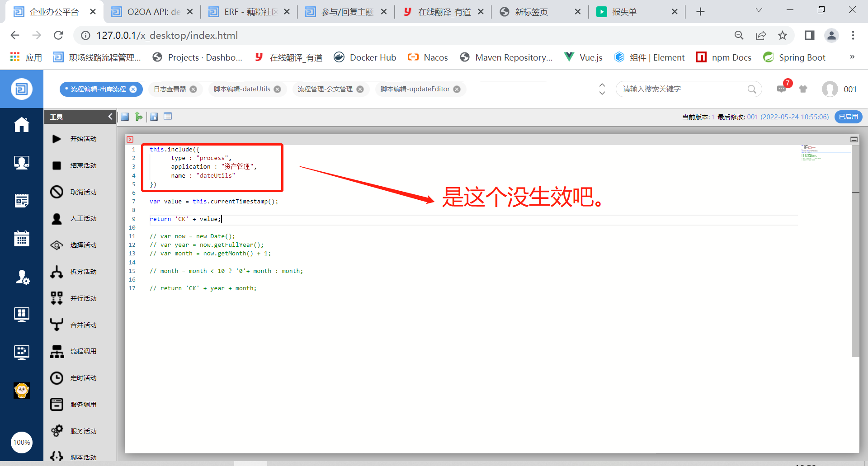Image resolution: width=868 pixels, height=466 pixels.
Task: Open the Maven Repository bookmark
Action: pyautogui.click(x=506, y=57)
